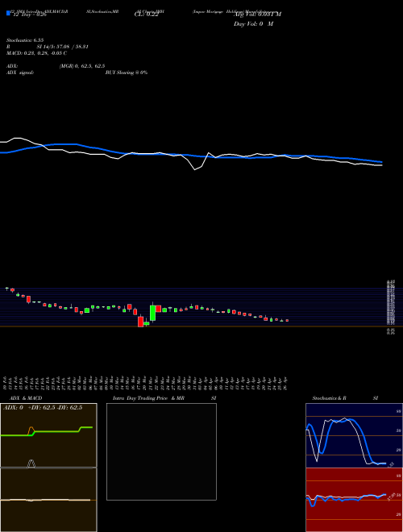Viewport: 403px width, 532px height.
Task: Click the empty Intra Day Trading Price chart box
Action: click(x=161, y=451)
